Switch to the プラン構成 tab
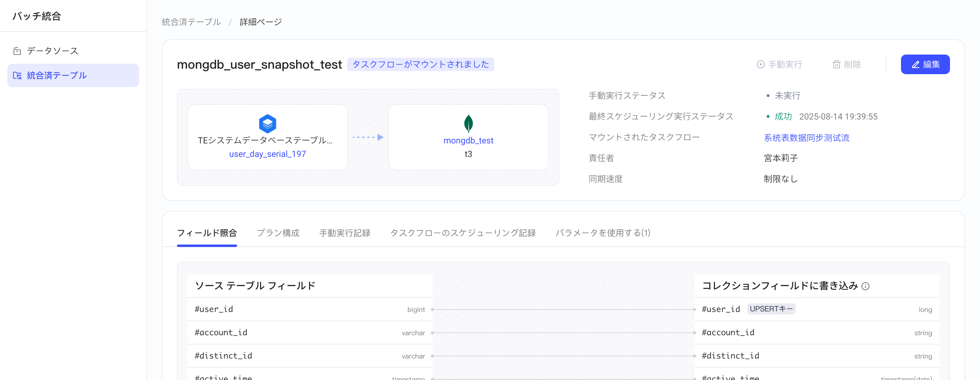 tap(278, 233)
